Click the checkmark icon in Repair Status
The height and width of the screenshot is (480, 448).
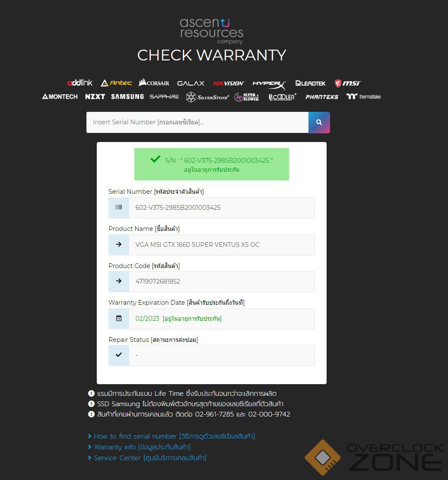point(118,355)
